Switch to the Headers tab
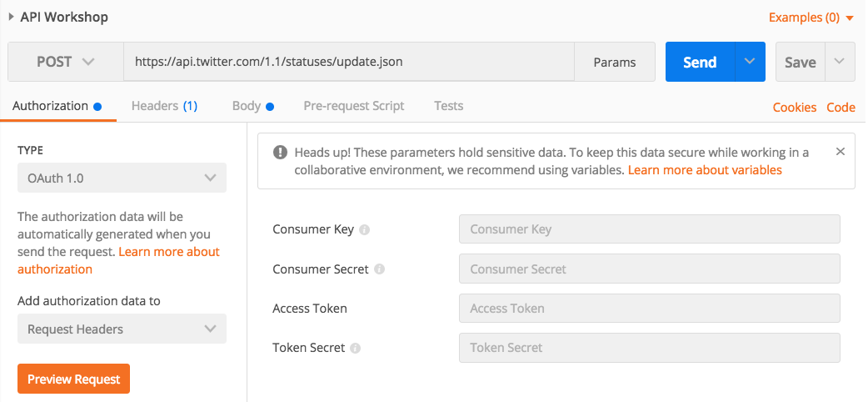The width and height of the screenshot is (868, 402). click(x=164, y=106)
